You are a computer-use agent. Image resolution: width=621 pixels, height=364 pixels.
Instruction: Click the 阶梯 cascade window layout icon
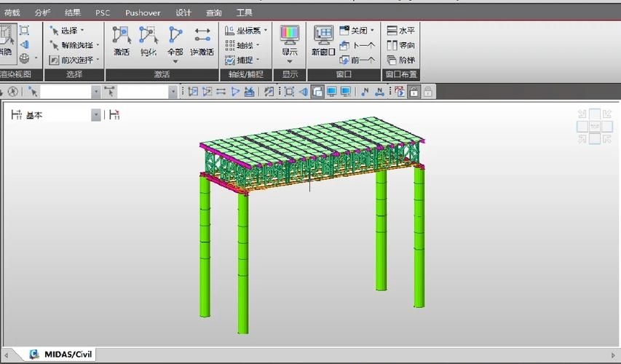(x=400, y=60)
